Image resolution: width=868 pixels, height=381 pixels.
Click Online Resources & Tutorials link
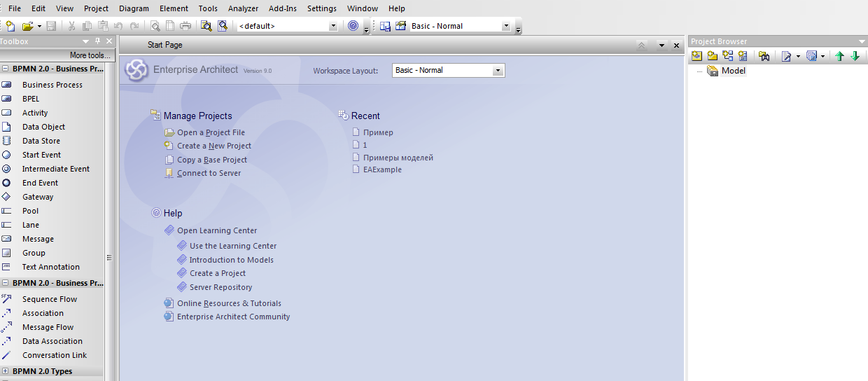(229, 303)
